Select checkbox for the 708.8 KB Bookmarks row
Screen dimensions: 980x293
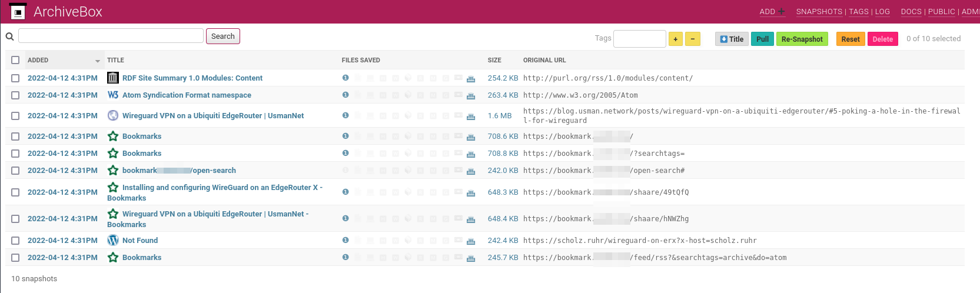[x=15, y=154]
